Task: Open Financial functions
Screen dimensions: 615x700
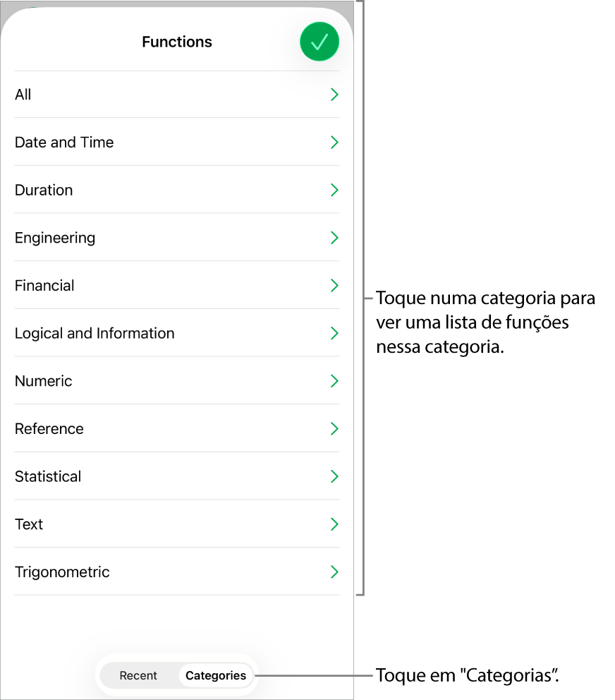Action: point(176,285)
